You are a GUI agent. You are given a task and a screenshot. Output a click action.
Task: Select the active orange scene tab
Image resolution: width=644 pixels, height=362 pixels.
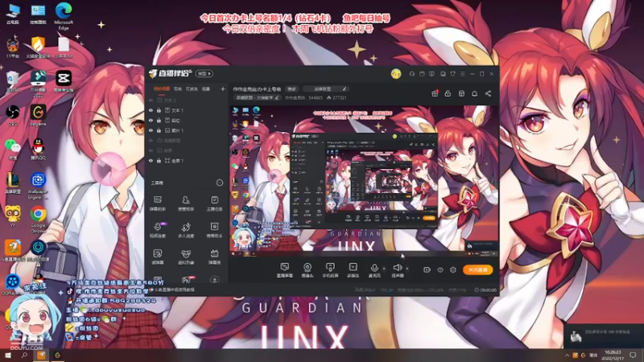(x=162, y=89)
